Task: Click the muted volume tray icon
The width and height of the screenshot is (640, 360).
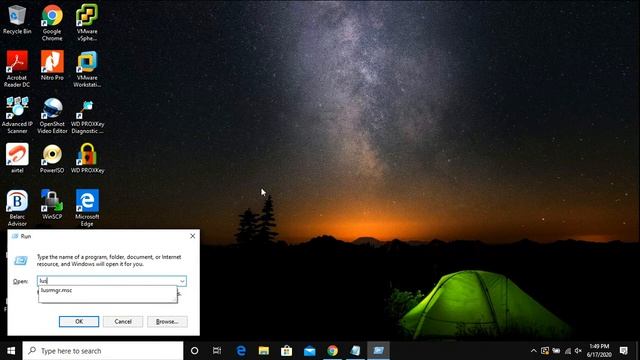Action: [x=578, y=351]
